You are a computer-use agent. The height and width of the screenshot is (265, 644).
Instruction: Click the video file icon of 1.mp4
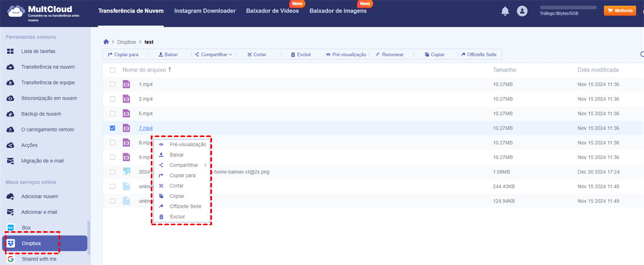click(x=126, y=84)
